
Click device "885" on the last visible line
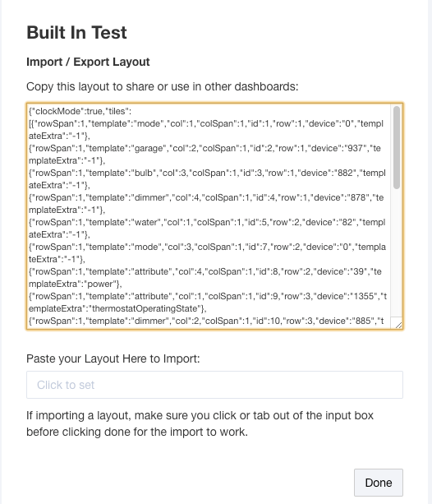coord(361,321)
